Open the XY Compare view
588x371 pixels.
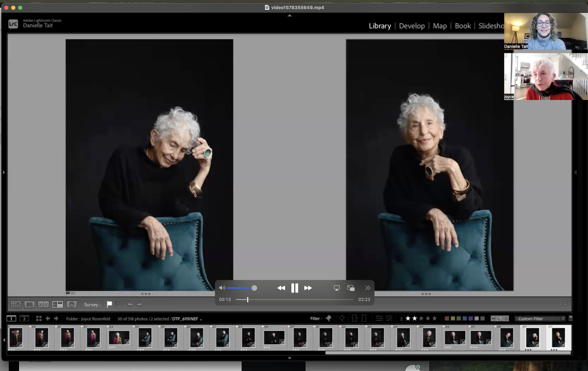44,304
